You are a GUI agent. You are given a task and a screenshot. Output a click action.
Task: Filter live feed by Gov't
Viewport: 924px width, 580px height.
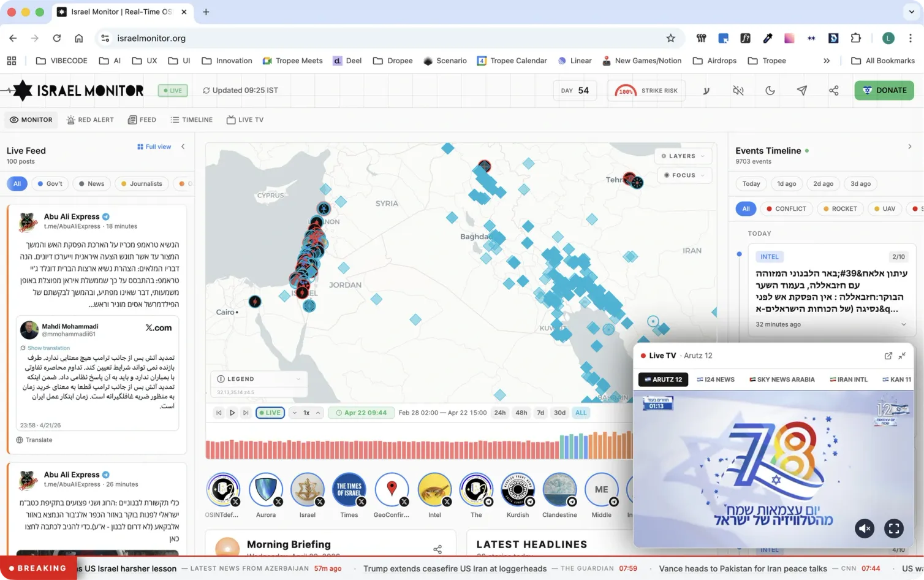50,184
